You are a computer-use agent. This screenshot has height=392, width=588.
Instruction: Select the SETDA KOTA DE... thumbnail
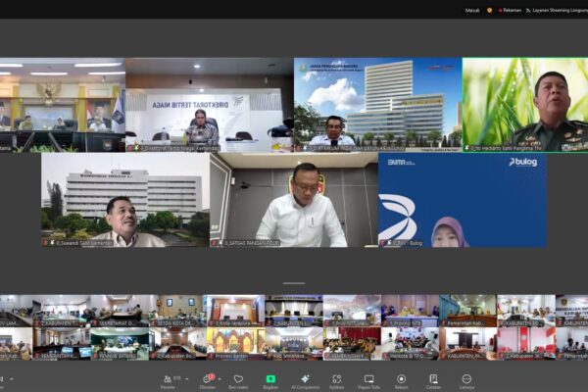tap(177, 311)
